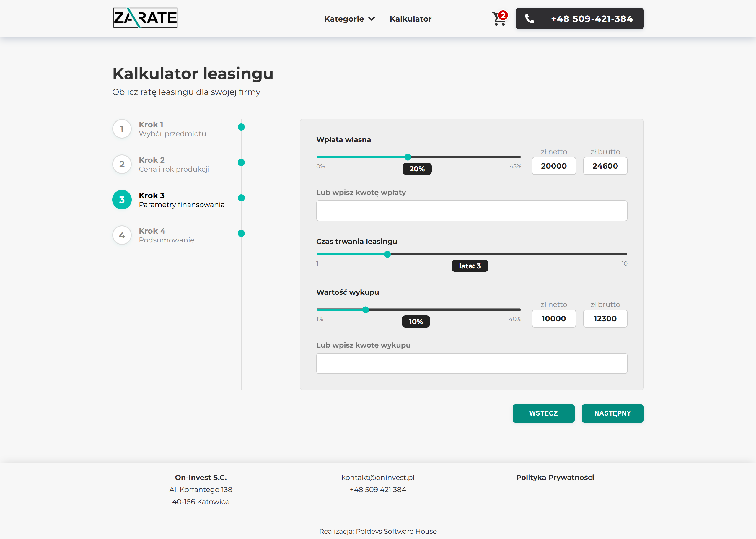Open Polityka Prywatności link
756x539 pixels.
(x=555, y=477)
